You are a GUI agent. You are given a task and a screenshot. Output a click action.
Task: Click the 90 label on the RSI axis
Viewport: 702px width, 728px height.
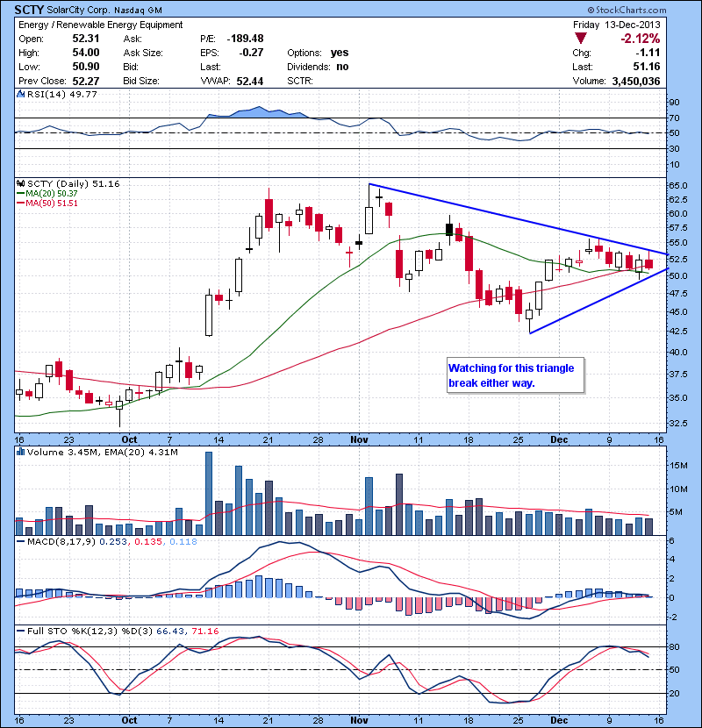pos(674,103)
